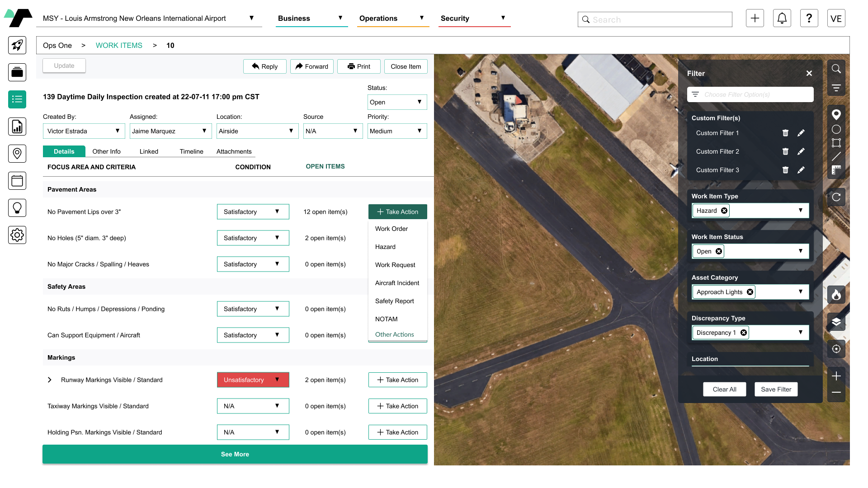Open the locations pin icon in sidebar
This screenshot has height=488, width=868.
point(17,154)
